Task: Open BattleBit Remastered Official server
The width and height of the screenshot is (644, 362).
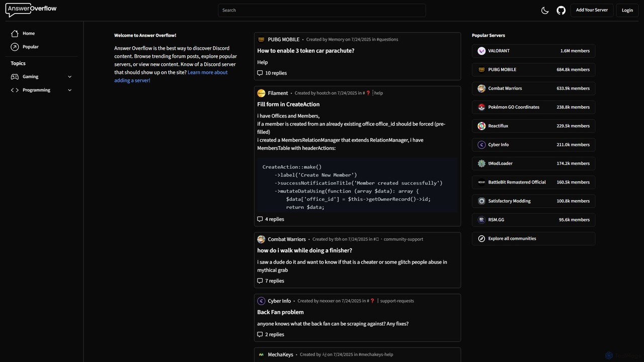Action: click(533, 182)
